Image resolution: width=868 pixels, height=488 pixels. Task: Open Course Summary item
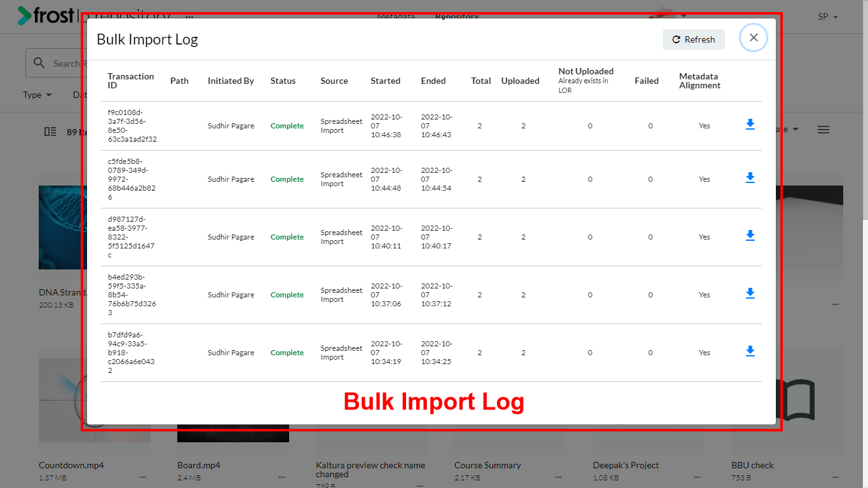[x=487, y=465]
